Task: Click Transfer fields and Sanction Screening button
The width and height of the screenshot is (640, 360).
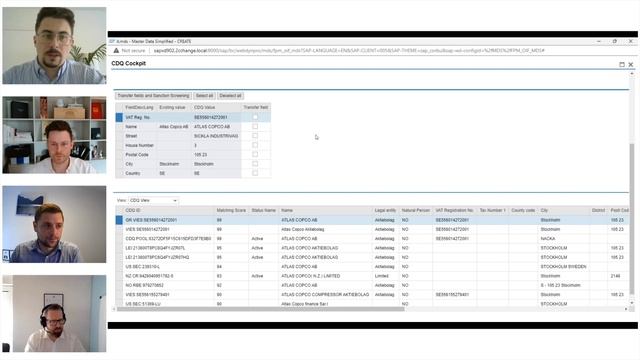Action: tap(153, 96)
